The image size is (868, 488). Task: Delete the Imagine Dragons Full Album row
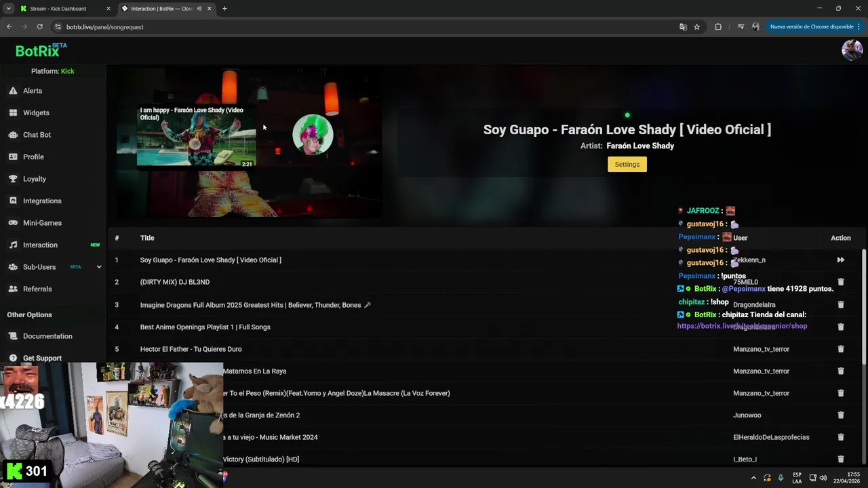(x=841, y=305)
